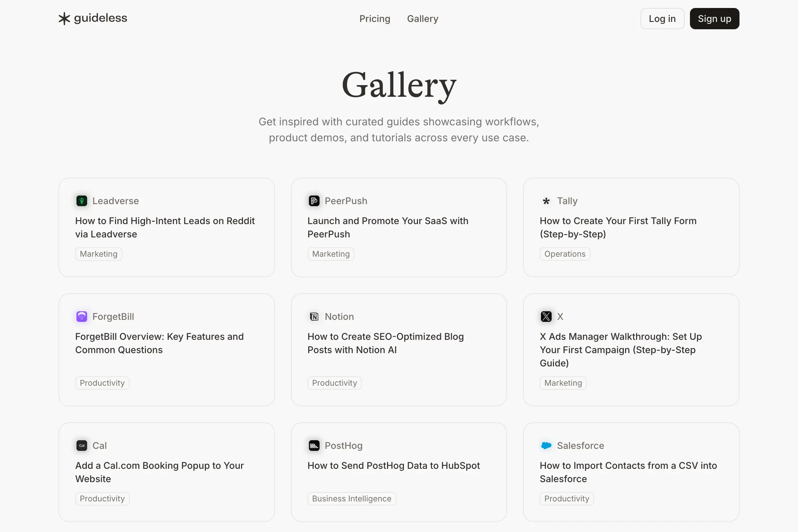Screen dimensions: 798x532
Task: Select the Business Intelligence tag on PostHog card
Action: (351, 498)
